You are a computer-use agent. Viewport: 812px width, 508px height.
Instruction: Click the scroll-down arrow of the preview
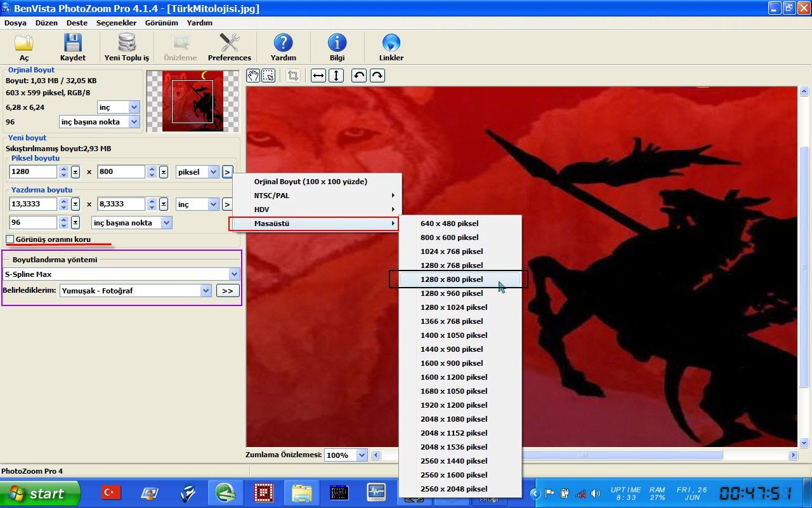[x=804, y=443]
